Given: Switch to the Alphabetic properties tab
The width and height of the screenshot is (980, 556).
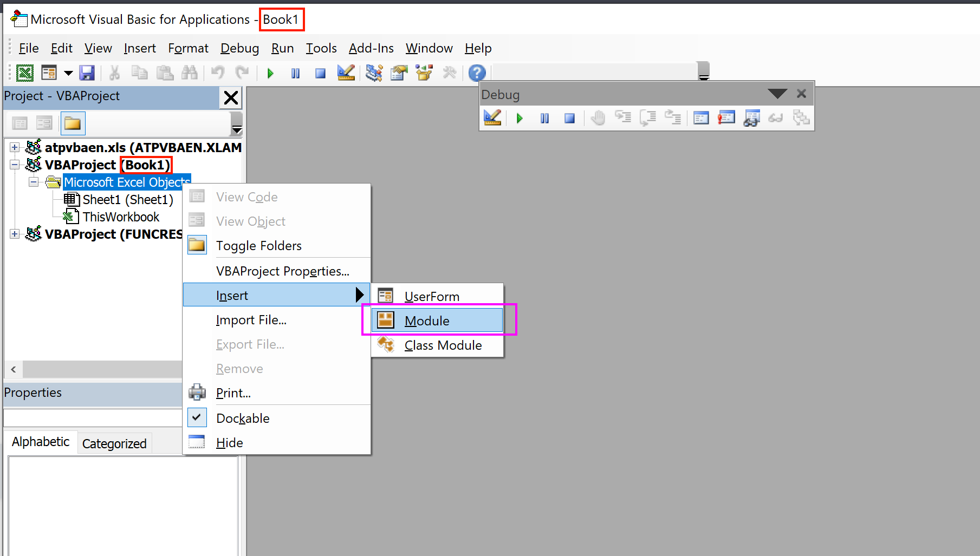Looking at the screenshot, I should tap(41, 442).
